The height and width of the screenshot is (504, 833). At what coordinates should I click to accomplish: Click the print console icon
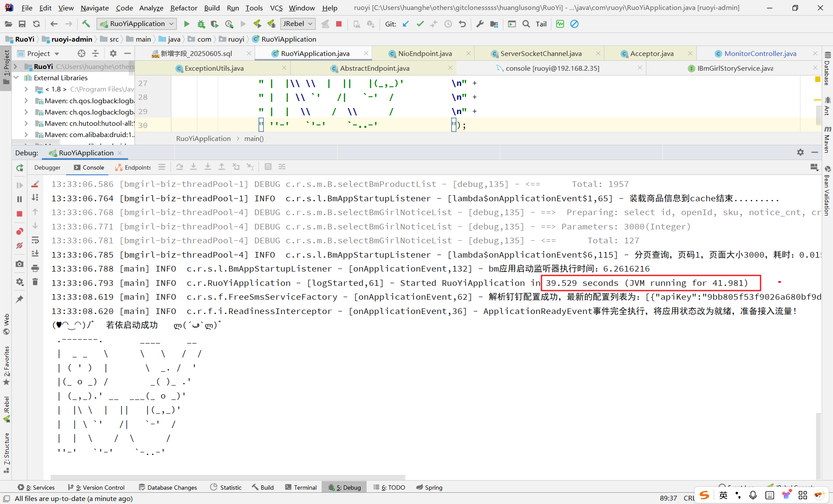(35, 268)
